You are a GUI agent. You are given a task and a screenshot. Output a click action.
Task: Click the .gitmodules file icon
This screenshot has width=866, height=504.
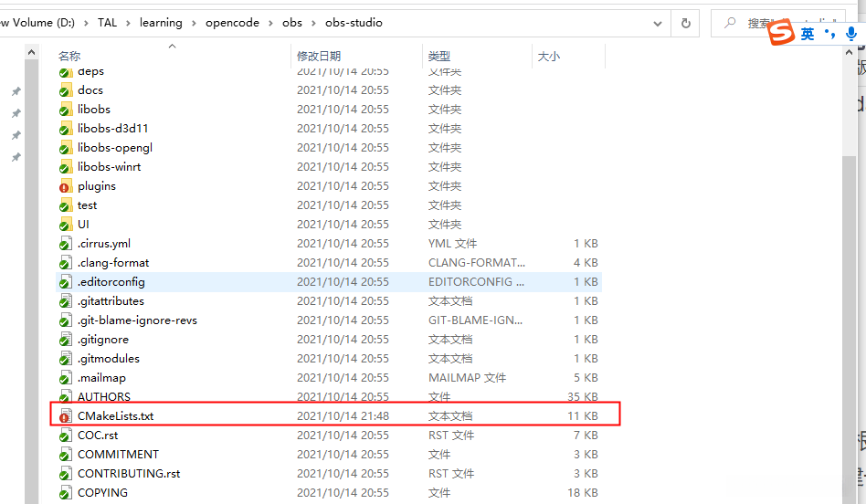[x=66, y=359]
